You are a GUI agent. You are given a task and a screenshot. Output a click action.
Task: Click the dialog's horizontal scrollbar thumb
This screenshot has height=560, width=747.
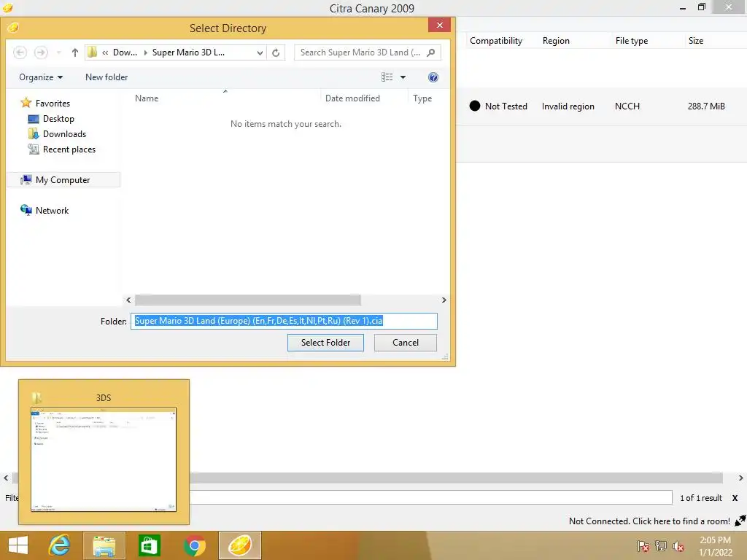pos(248,300)
